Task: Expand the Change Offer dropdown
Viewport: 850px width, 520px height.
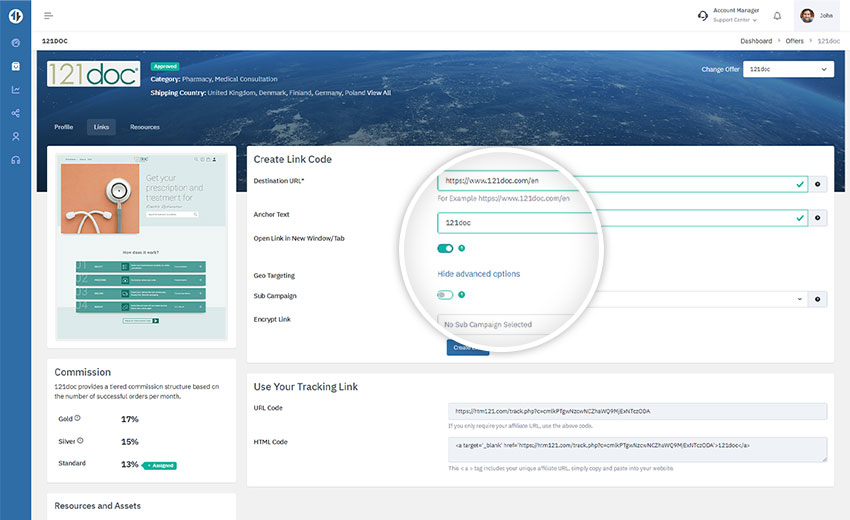Action: pyautogui.click(x=789, y=69)
